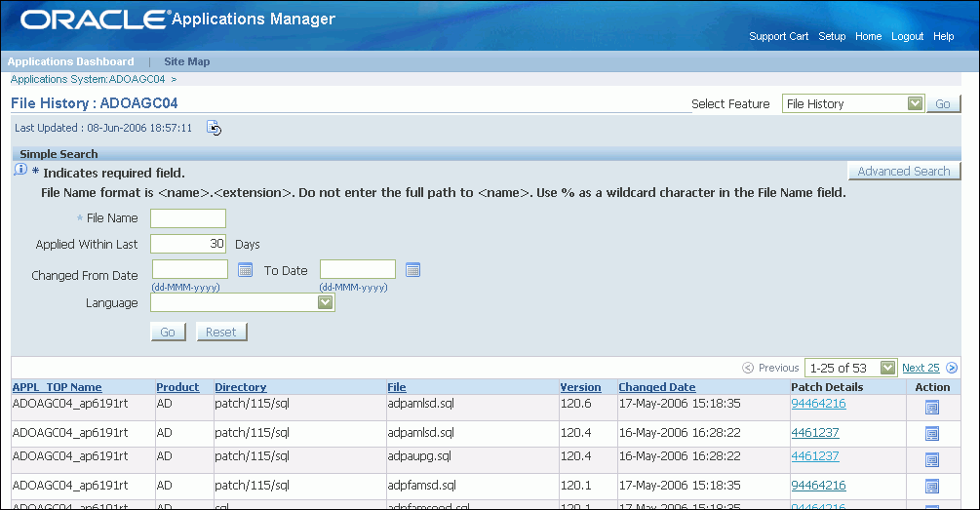Click the File Name input field
The width and height of the screenshot is (980, 510).
(x=188, y=218)
